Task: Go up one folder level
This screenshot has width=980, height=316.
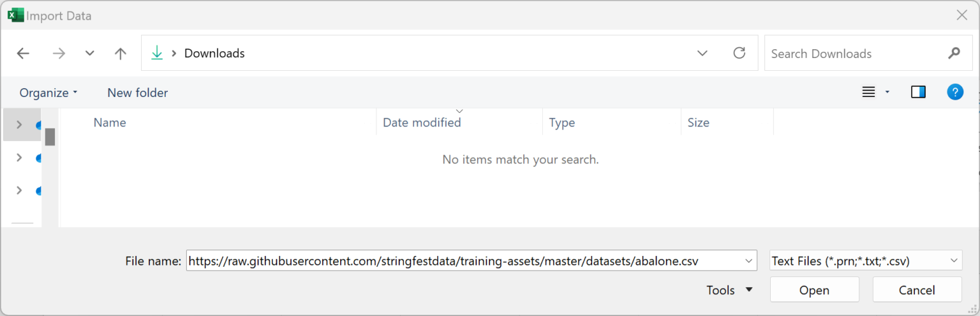Action: (120, 54)
